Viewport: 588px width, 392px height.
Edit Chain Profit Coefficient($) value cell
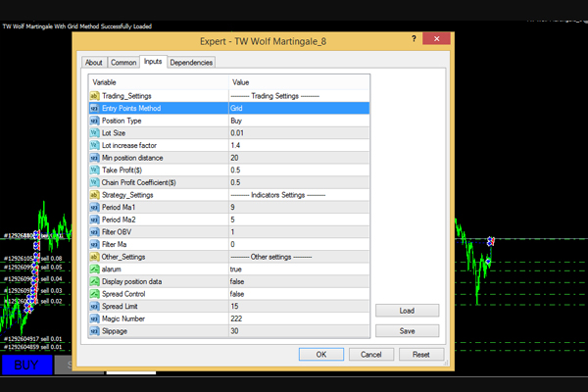pyautogui.click(x=299, y=182)
